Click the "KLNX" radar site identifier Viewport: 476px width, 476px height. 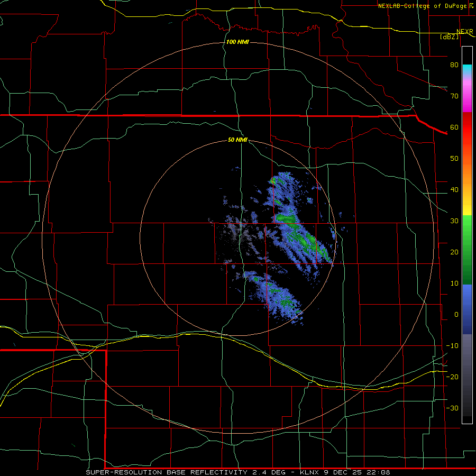pyautogui.click(x=309, y=472)
